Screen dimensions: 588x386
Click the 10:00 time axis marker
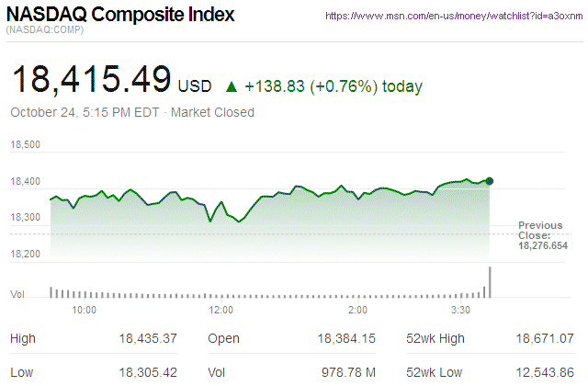click(x=85, y=311)
